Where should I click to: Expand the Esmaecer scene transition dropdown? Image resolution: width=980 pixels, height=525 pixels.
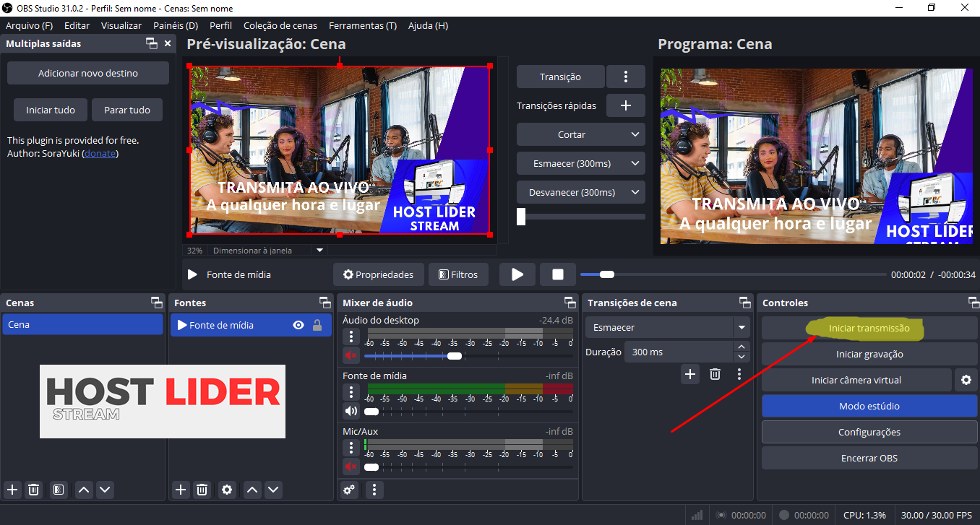pyautogui.click(x=741, y=328)
